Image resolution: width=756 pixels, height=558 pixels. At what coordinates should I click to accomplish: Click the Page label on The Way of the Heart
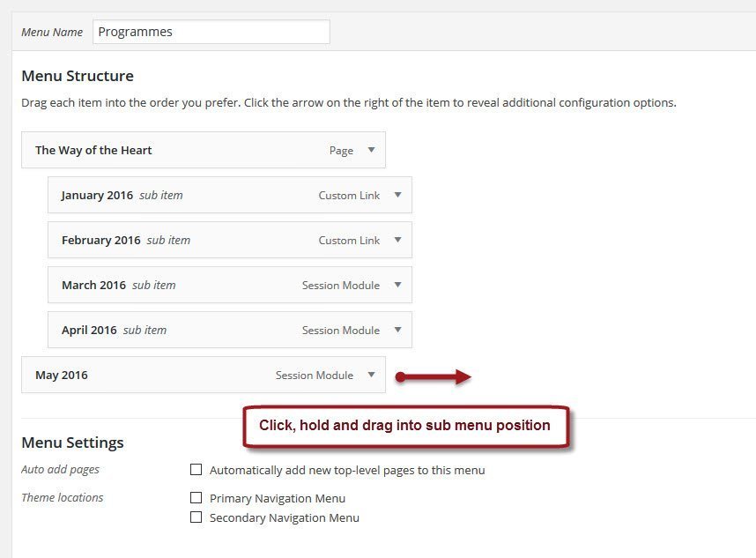coord(340,150)
